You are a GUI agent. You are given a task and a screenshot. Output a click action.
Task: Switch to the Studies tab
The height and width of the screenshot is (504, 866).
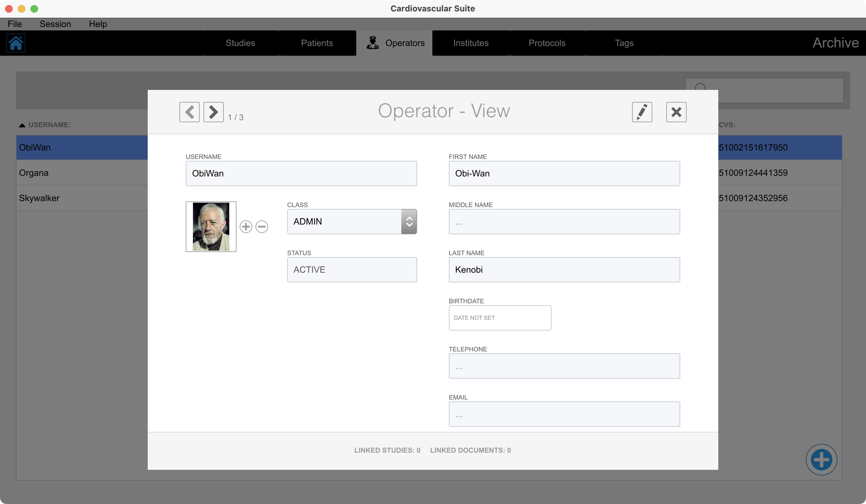point(240,42)
